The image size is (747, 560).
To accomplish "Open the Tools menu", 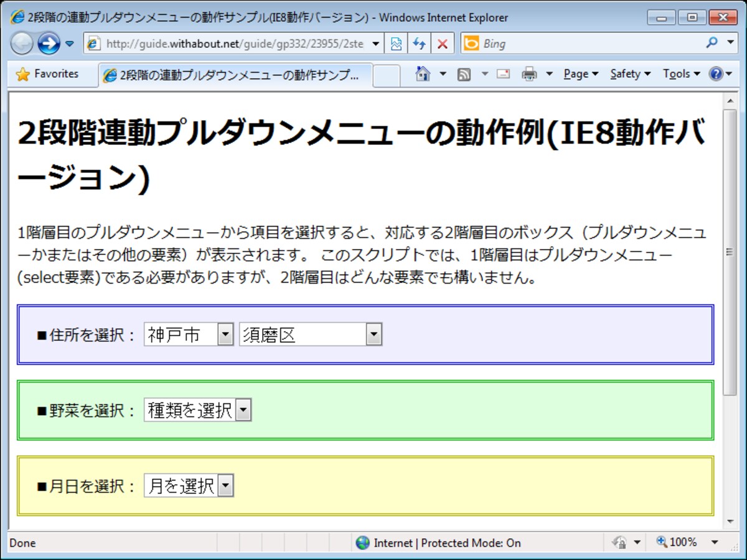I will pos(681,74).
